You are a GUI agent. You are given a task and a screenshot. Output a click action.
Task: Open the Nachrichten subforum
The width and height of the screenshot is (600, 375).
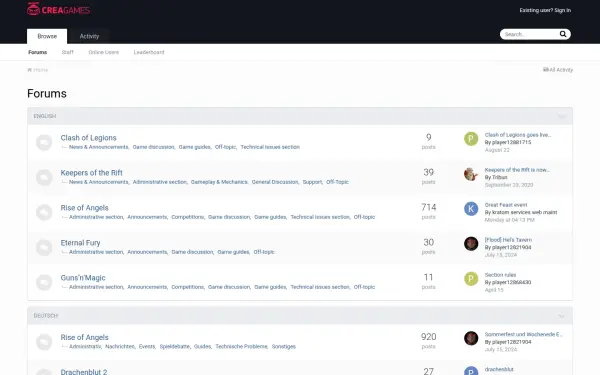(120, 347)
